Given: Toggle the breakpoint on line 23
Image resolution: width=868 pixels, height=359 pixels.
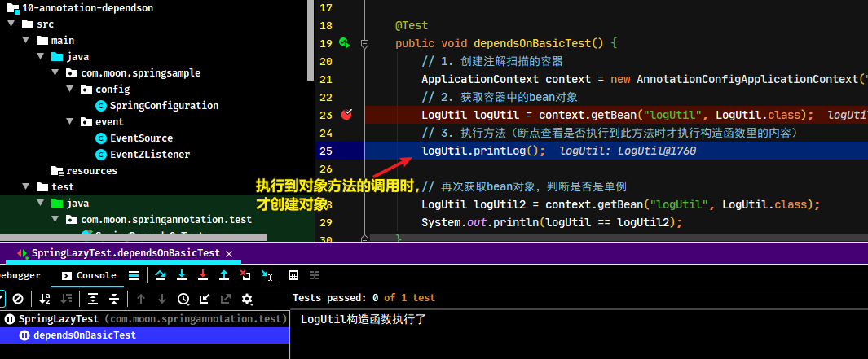Looking at the screenshot, I should (x=346, y=115).
